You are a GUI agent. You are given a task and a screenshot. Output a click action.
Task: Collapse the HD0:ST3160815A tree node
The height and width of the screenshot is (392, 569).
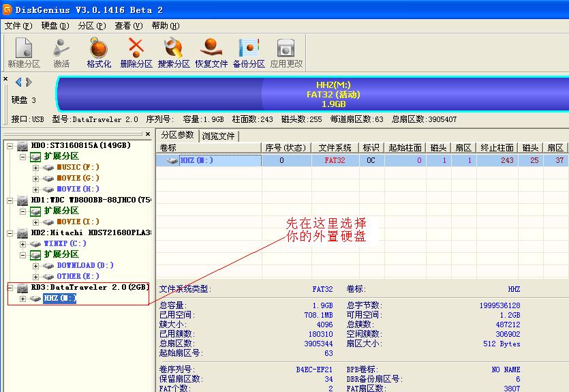click(10, 147)
